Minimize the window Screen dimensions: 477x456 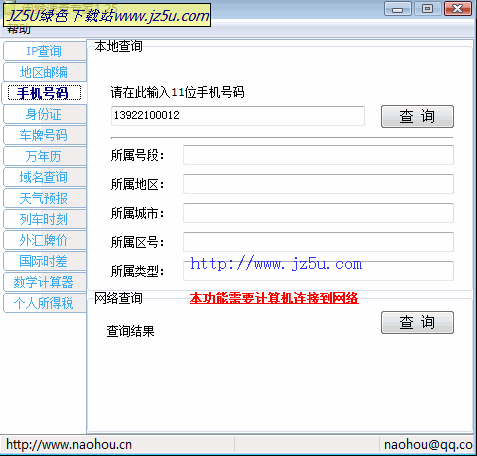tap(397, 9)
